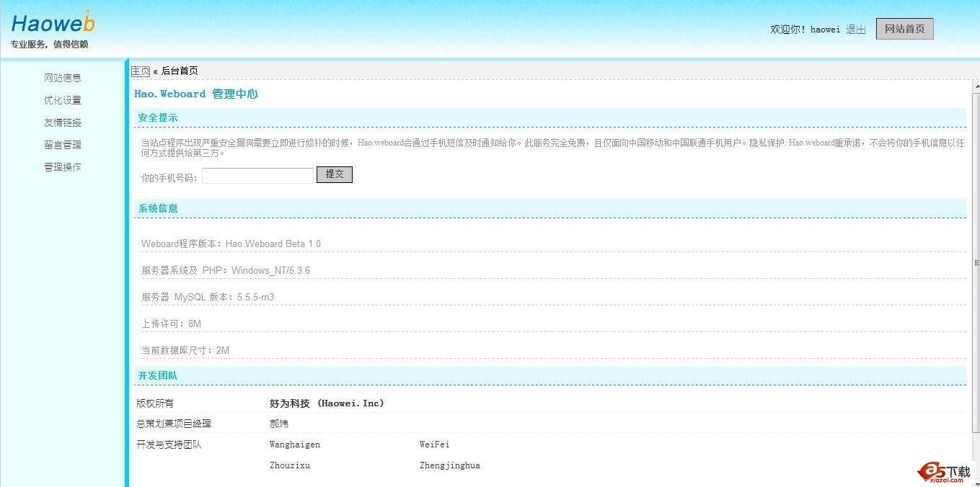Click the 安全提示 section header
This screenshot has width=980, height=487.
pos(158,117)
